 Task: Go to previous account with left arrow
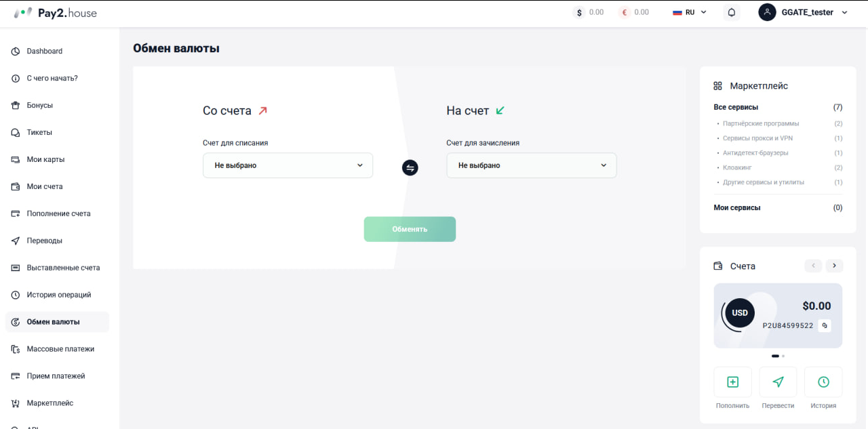point(813,266)
